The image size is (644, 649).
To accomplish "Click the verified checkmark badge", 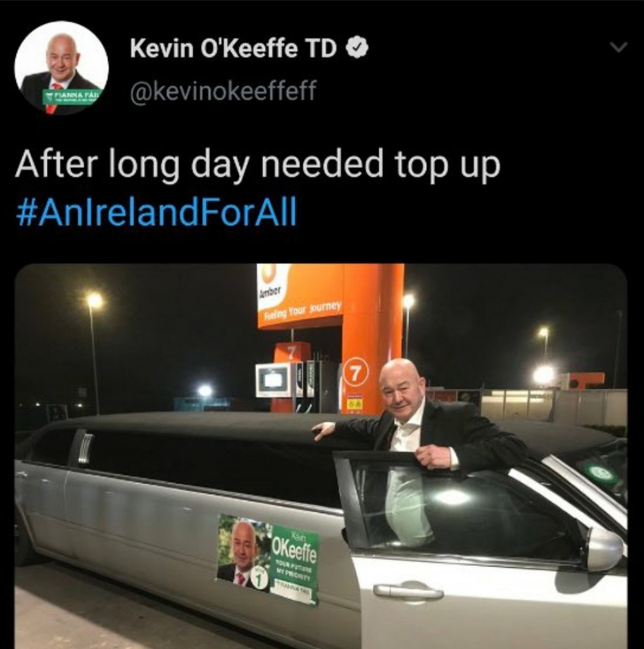I will (x=356, y=49).
